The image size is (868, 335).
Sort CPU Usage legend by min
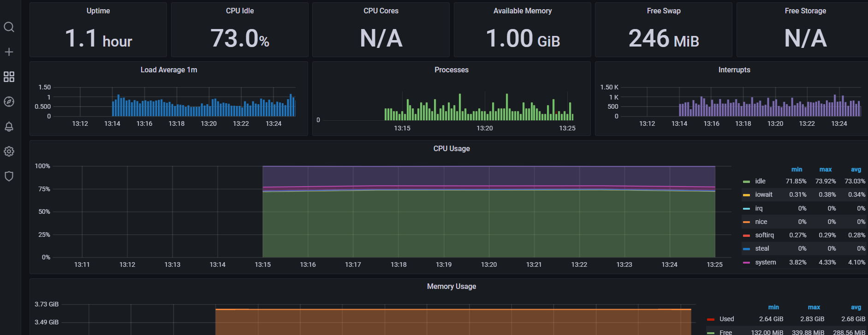click(x=797, y=170)
